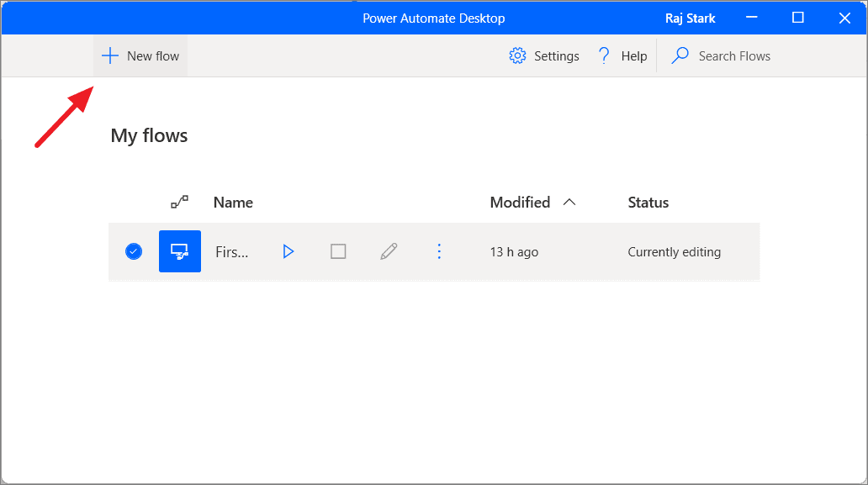Screen dimensions: 868x485
Task: Start the flow using the Run icon
Action: click(288, 251)
